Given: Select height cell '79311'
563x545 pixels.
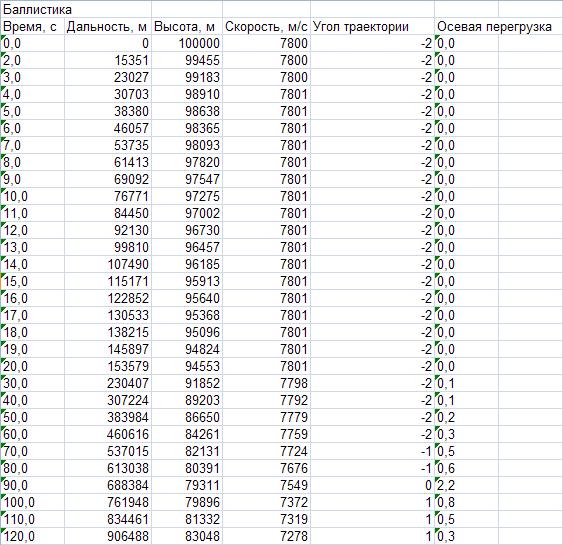Looking at the screenshot, I should 187,485.
